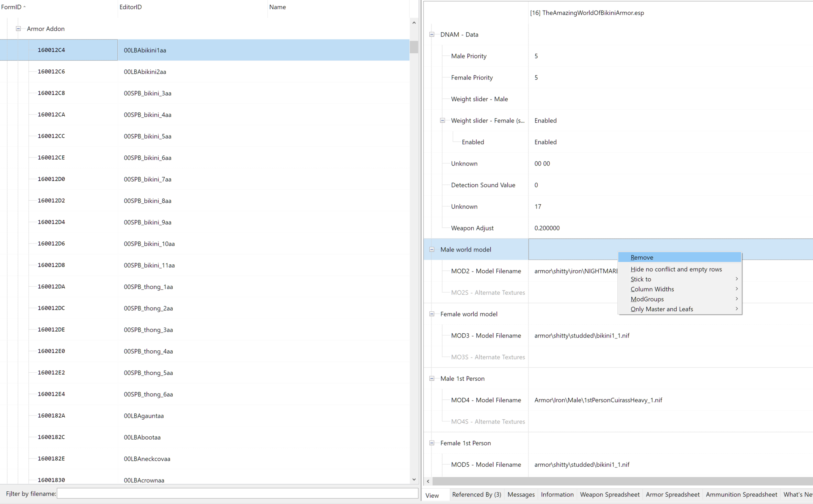Select FormID 160012C4 in the list
This screenshot has width=813, height=504.
click(x=51, y=50)
